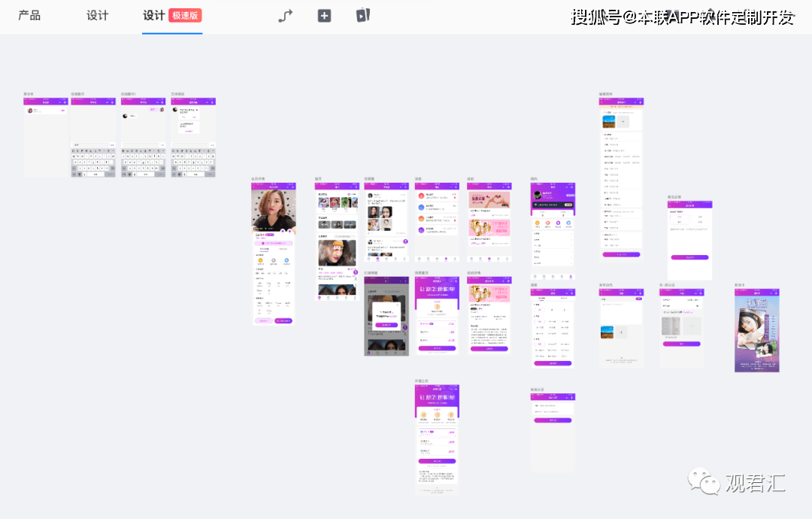Select the 活动详情 artboard
812x519 pixels.
pos(489,316)
